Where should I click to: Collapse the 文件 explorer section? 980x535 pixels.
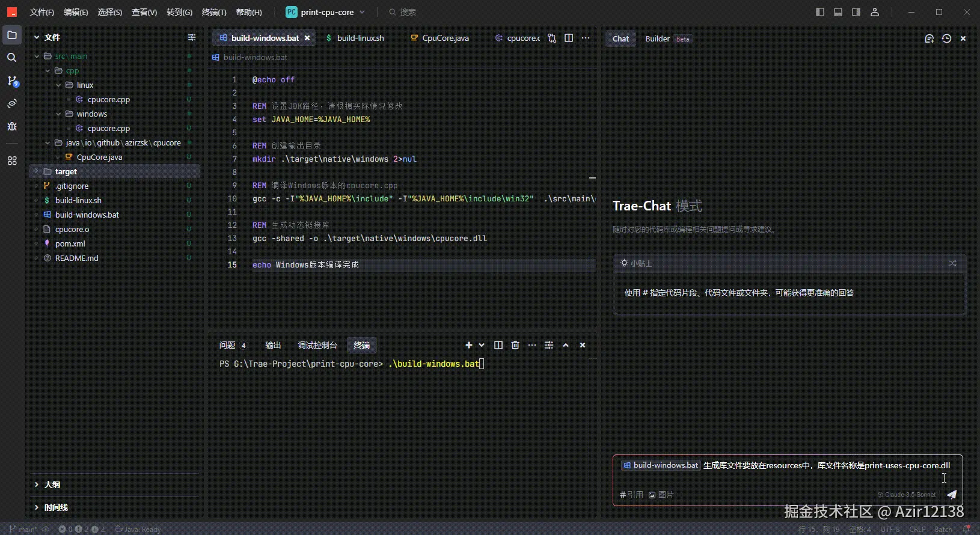point(37,37)
